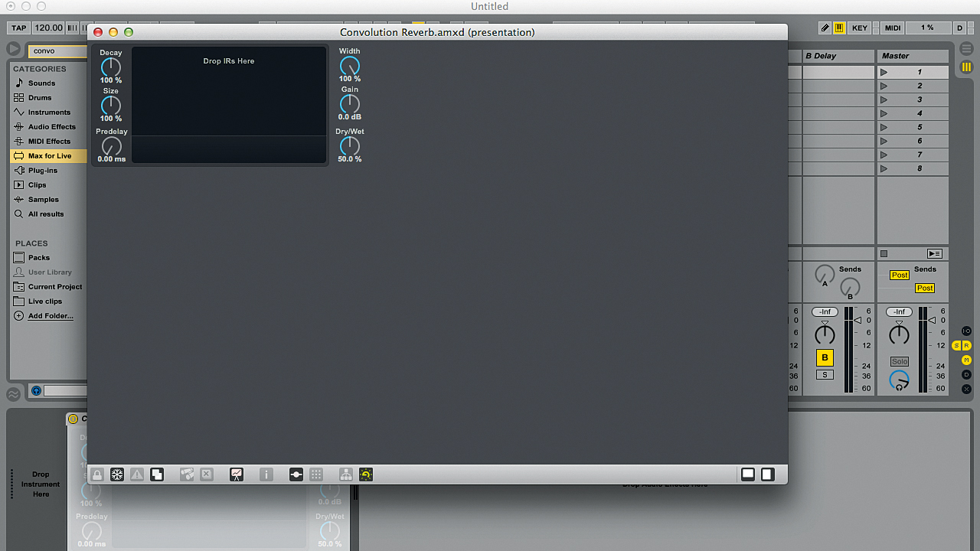Click the yellow circular arrow icon in Max toolbar
The height and width of the screenshot is (551, 980).
click(366, 474)
